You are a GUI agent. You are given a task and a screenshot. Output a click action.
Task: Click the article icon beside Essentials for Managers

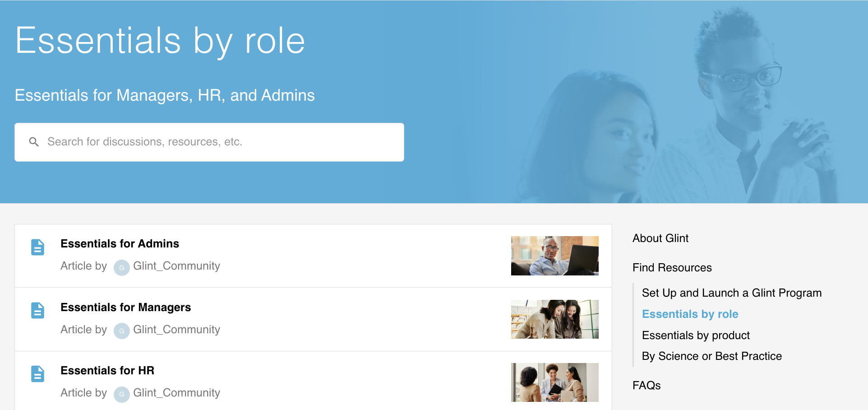(38, 311)
